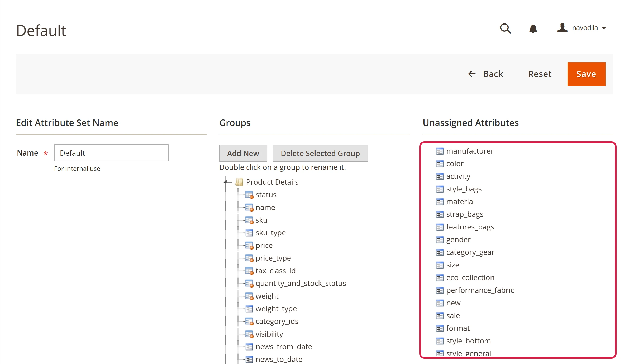This screenshot has height=364, width=629.
Task: Select the category_ids attribute label
Action: [277, 322]
